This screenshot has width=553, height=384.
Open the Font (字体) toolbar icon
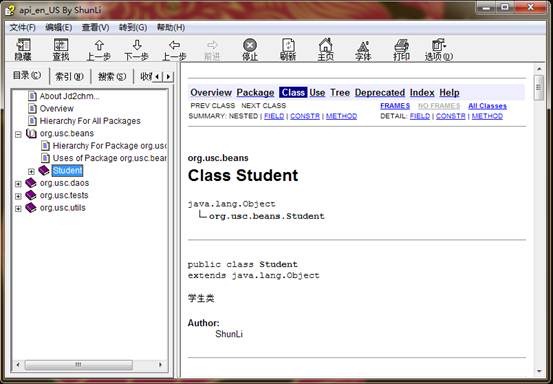point(363,49)
